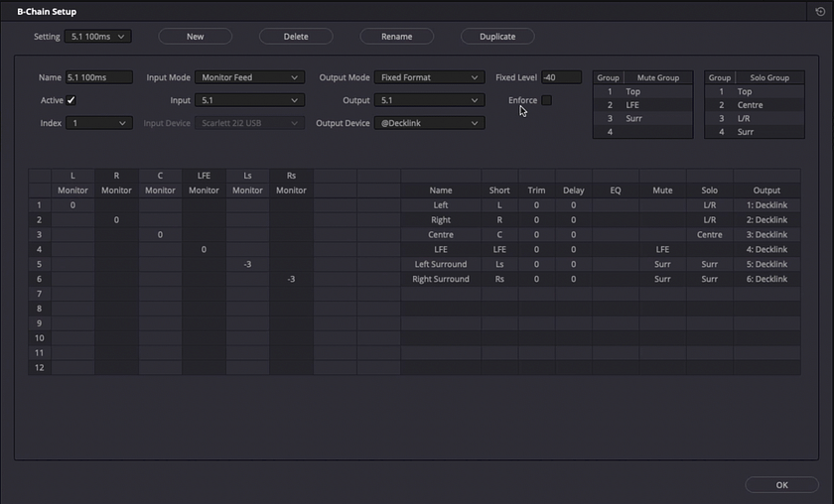Click the Delay cell for Centre

click(x=574, y=234)
